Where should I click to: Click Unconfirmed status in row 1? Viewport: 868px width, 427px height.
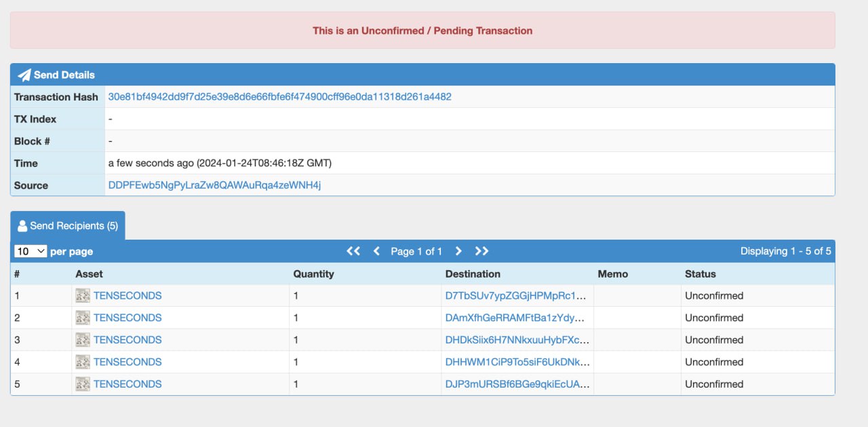coord(714,295)
